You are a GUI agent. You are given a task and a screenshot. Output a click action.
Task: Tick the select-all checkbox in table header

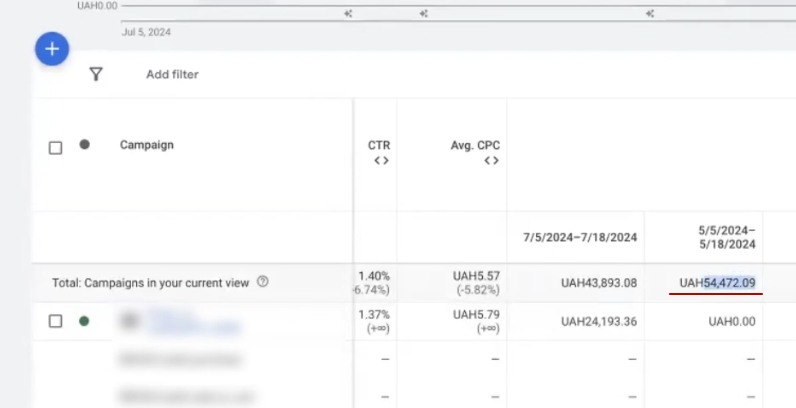point(56,148)
